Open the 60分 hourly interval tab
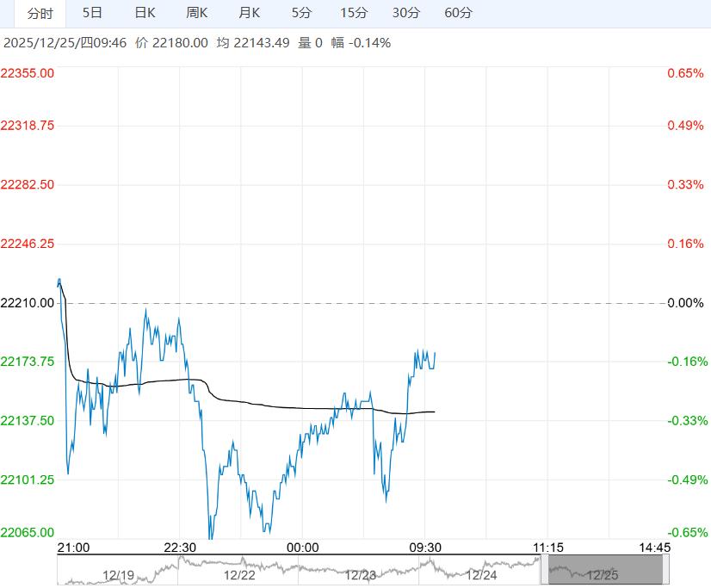This screenshot has width=711, height=588. [459, 13]
